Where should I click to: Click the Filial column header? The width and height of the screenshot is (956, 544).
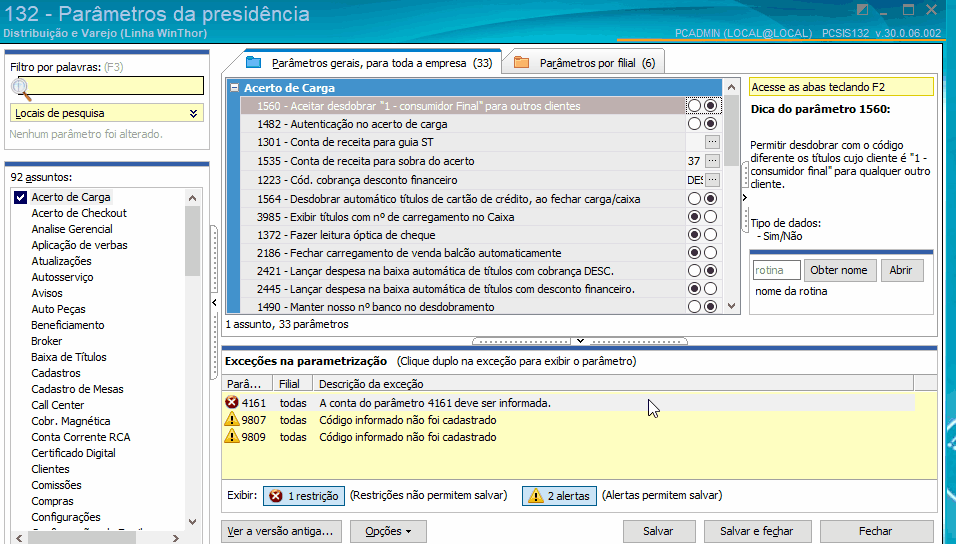pyautogui.click(x=292, y=384)
